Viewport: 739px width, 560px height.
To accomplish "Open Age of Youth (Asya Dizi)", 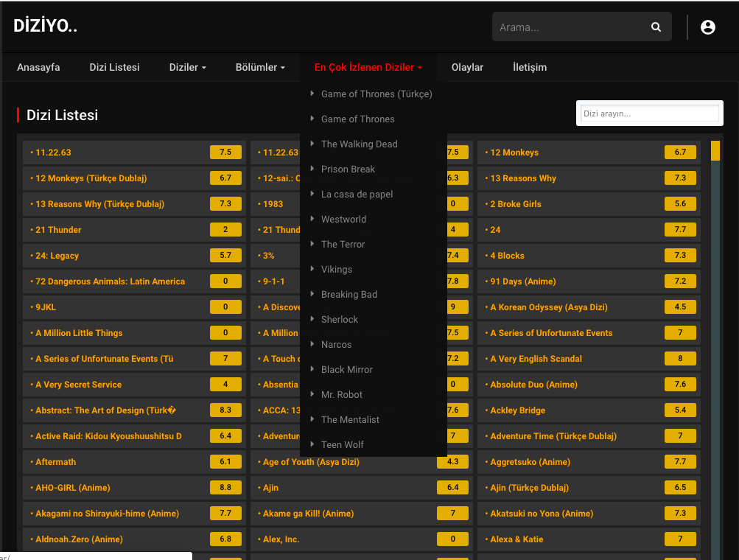I will pos(311,461).
